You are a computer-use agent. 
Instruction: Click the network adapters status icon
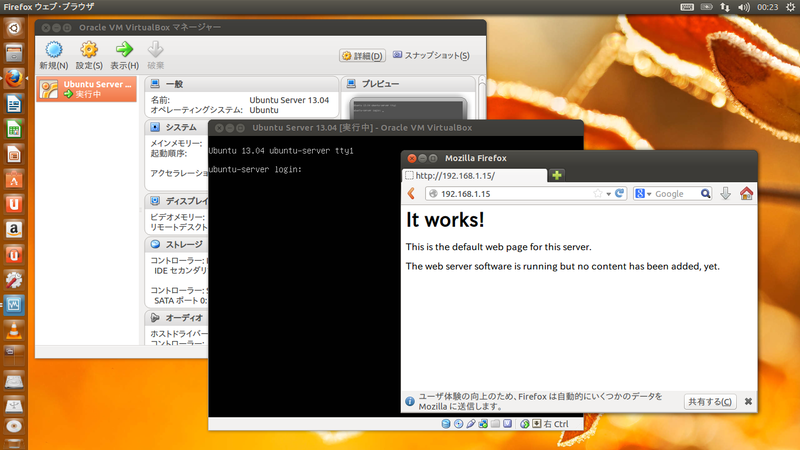[483, 424]
